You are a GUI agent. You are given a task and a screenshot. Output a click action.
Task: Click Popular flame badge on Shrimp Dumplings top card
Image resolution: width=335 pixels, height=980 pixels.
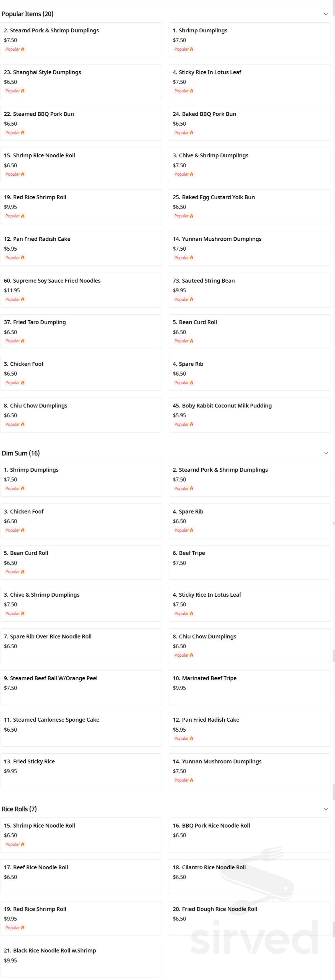[x=184, y=49]
